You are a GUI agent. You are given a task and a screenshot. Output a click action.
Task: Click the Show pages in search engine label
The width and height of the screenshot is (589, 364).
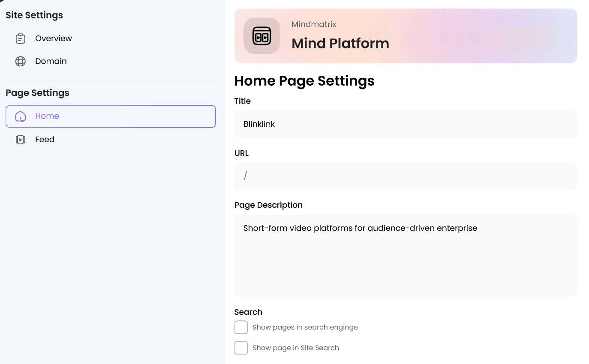(x=305, y=327)
